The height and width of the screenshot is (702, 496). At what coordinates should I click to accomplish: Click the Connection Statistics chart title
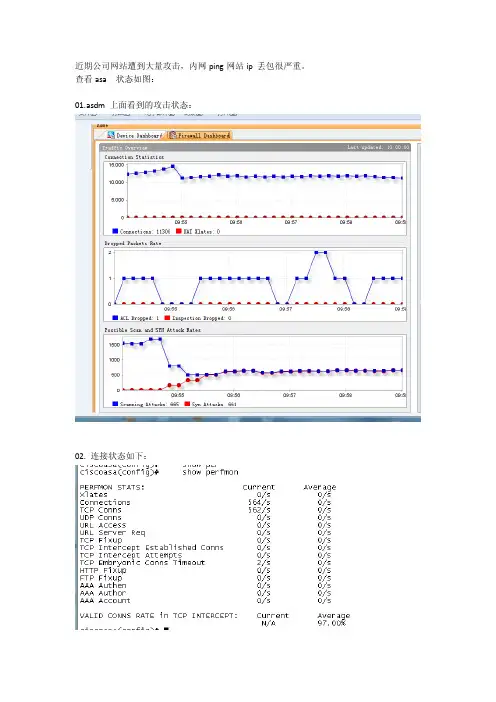click(134, 157)
